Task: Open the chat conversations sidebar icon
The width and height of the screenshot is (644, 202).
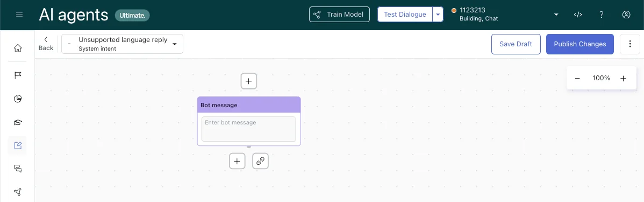Action: [18, 168]
